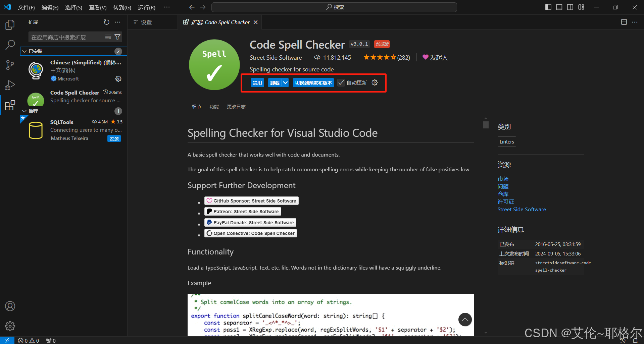Show errors and warnings in status bar
This screenshot has height=344, width=644.
click(29, 341)
